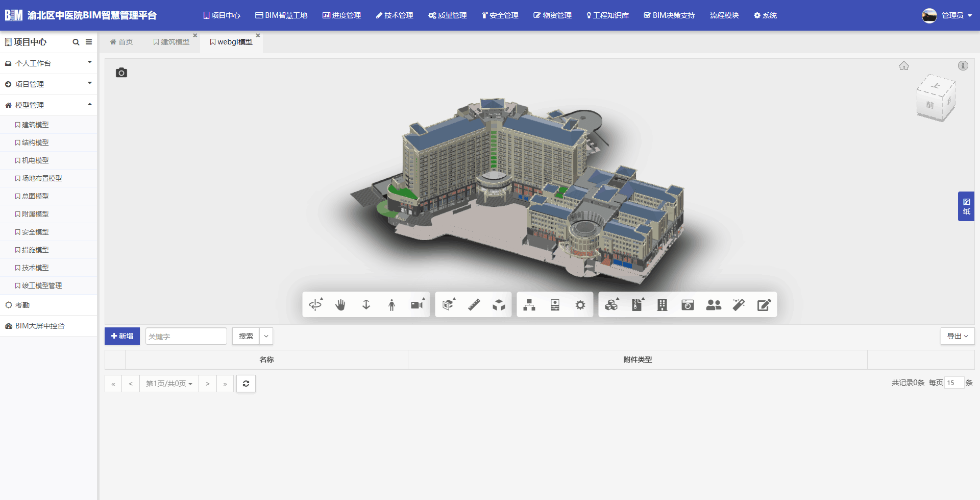Open the page selector dropdown 第1页/共0页

pos(169,384)
